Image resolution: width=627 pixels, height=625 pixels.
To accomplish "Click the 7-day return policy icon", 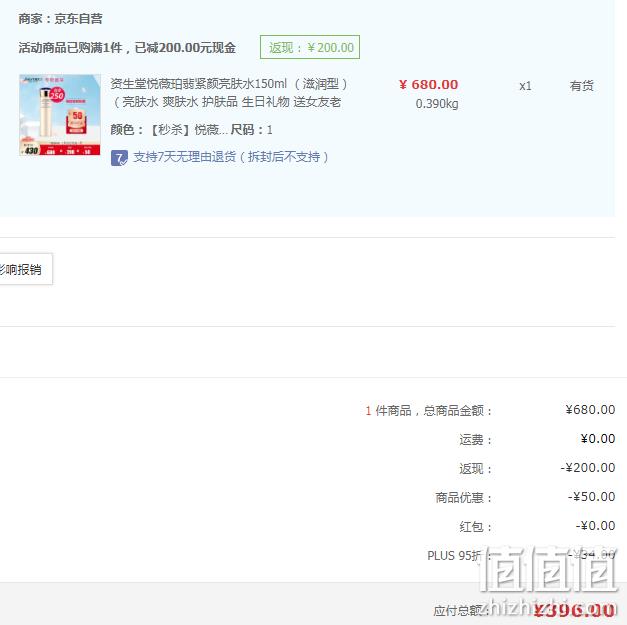I will (x=119, y=158).
